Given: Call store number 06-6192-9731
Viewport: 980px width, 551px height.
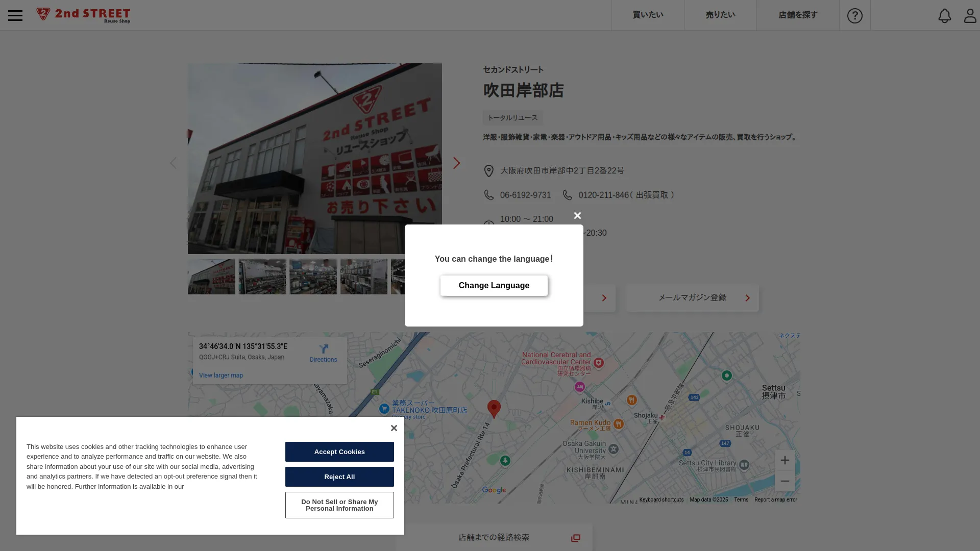Looking at the screenshot, I should (525, 195).
